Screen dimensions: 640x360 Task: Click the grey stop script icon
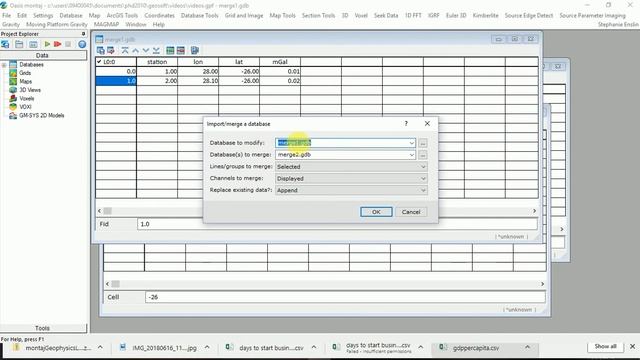tap(68, 44)
